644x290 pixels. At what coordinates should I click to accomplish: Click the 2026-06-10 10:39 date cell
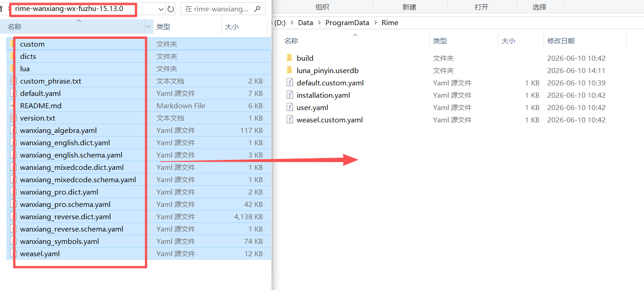point(576,83)
